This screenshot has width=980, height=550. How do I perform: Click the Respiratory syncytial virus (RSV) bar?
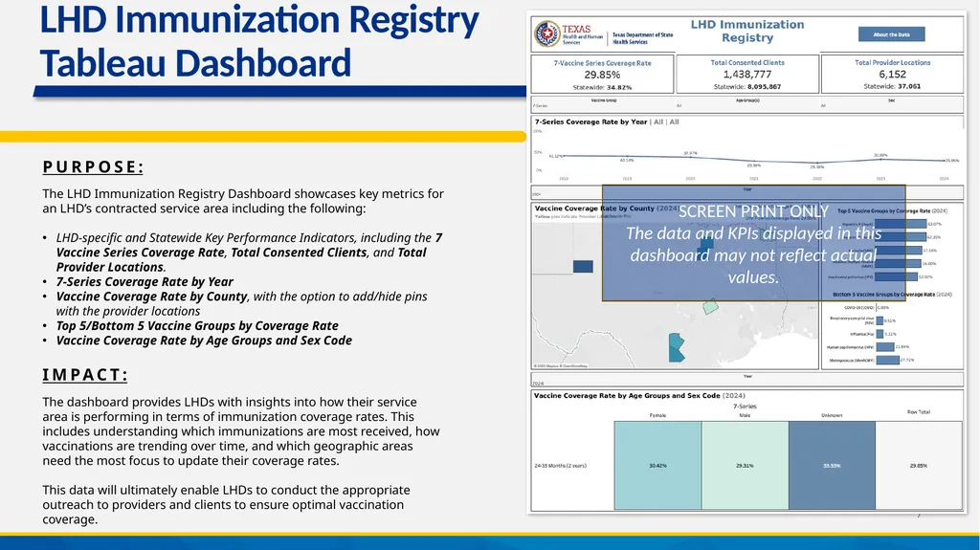coord(880,320)
